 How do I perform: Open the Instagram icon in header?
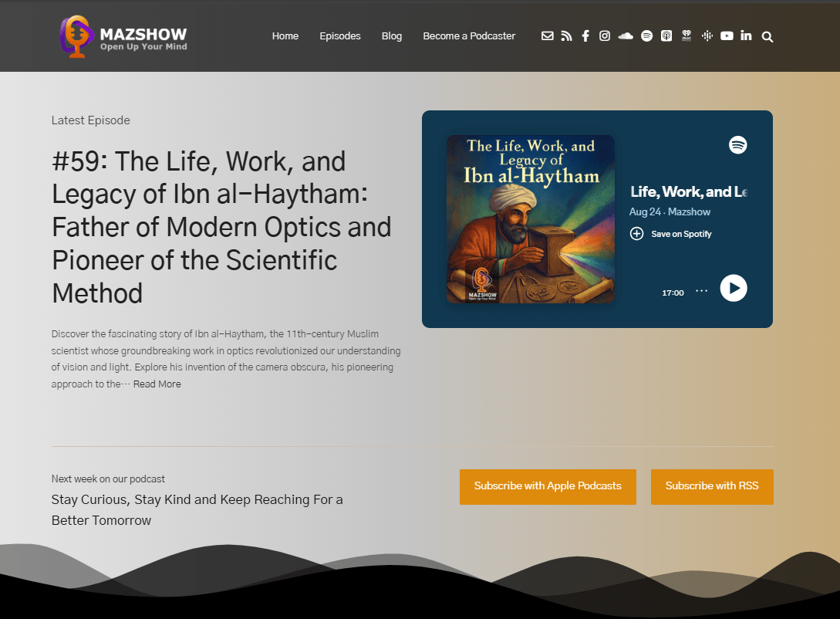[x=605, y=36]
